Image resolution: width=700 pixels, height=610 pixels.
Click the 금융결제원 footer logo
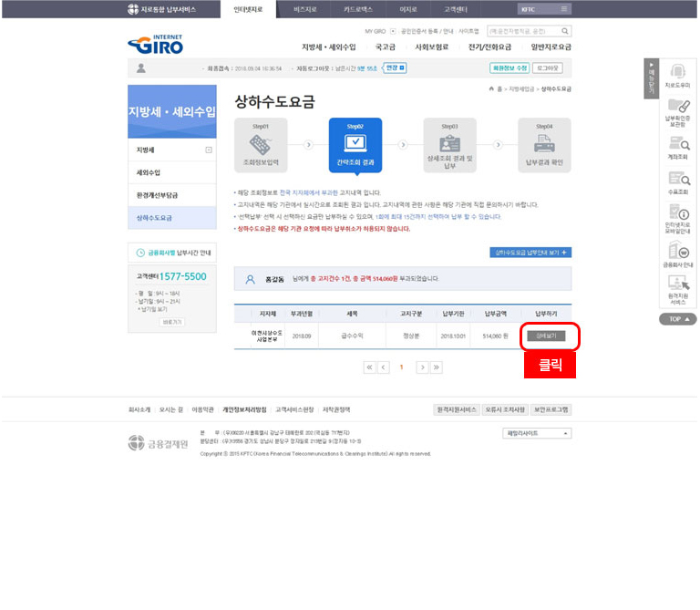158,443
